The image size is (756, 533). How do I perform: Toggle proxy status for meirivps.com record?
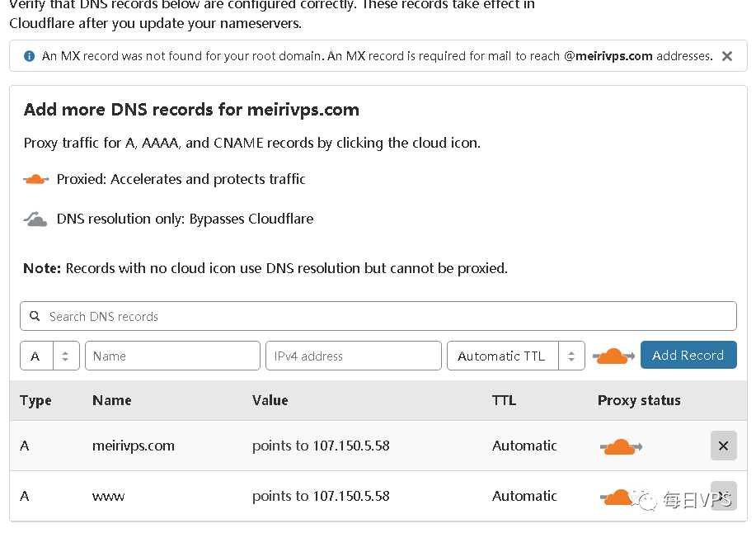pos(620,446)
